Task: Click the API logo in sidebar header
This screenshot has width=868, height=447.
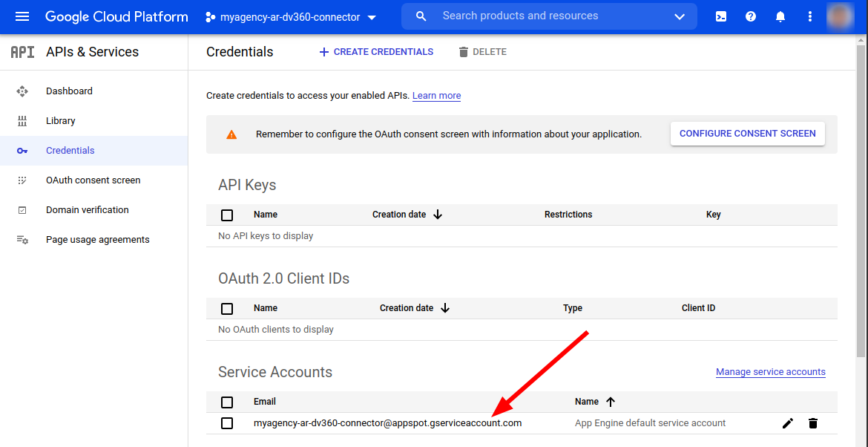Action: click(23, 52)
